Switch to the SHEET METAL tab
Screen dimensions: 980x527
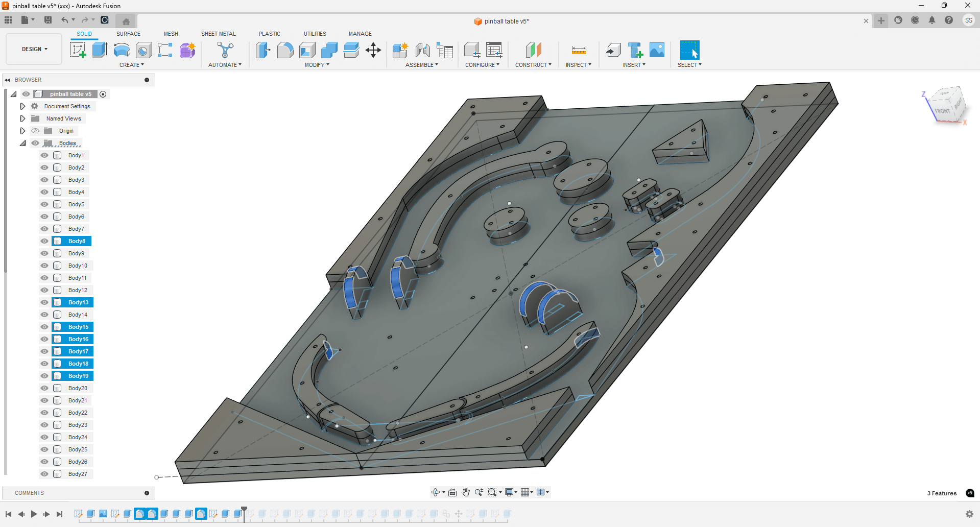pyautogui.click(x=219, y=34)
